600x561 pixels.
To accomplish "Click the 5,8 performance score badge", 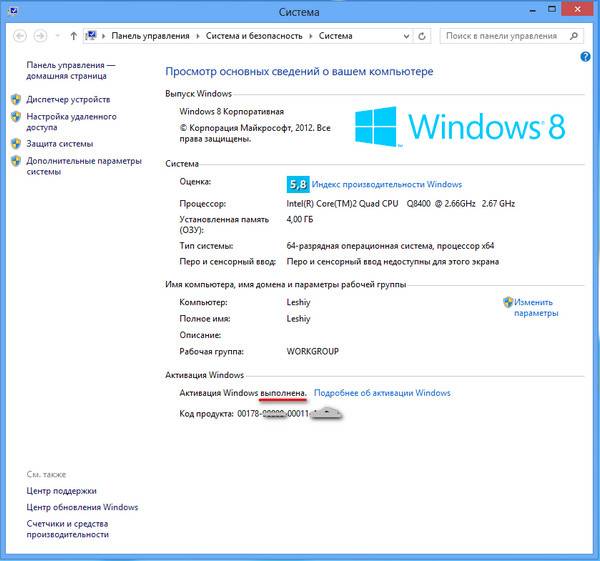I will 298,184.
